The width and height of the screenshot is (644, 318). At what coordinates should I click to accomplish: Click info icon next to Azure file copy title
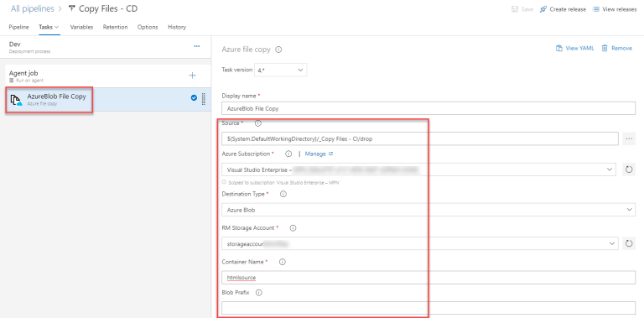point(278,50)
